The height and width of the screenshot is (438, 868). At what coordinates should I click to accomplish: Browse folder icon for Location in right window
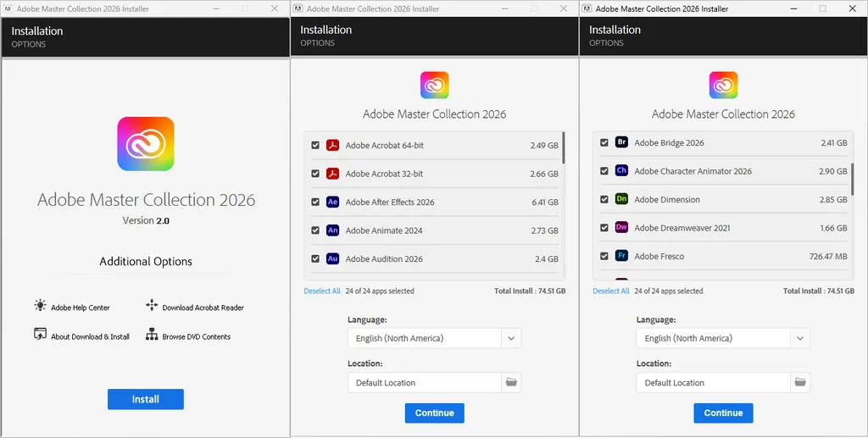(x=800, y=382)
